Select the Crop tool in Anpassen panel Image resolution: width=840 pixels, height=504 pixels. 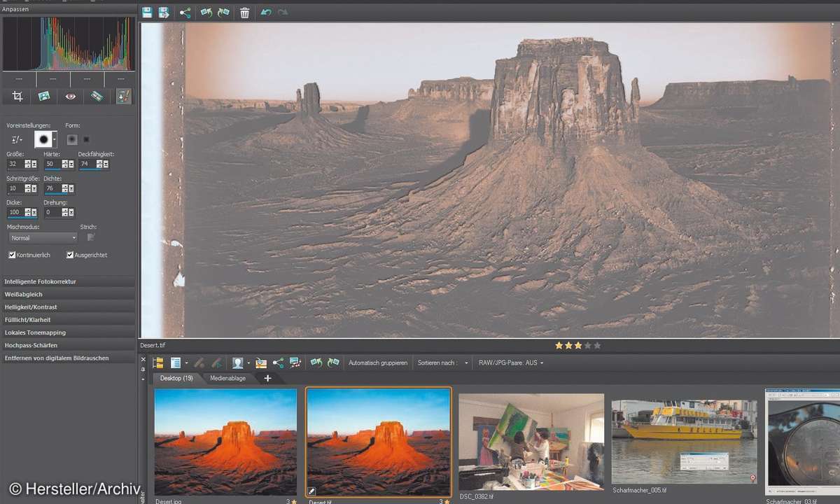pos(18,97)
